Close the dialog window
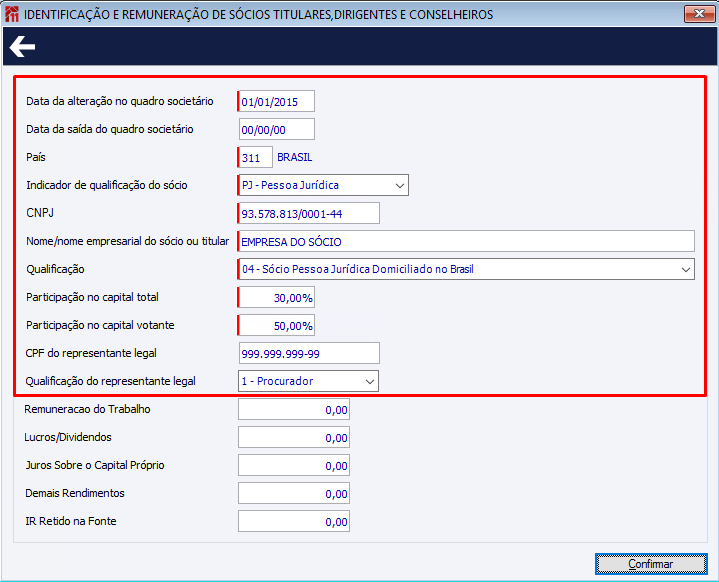 (x=699, y=14)
